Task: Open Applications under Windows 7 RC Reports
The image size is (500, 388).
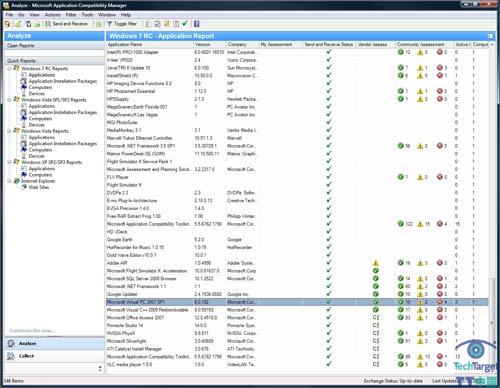Action: (42, 75)
